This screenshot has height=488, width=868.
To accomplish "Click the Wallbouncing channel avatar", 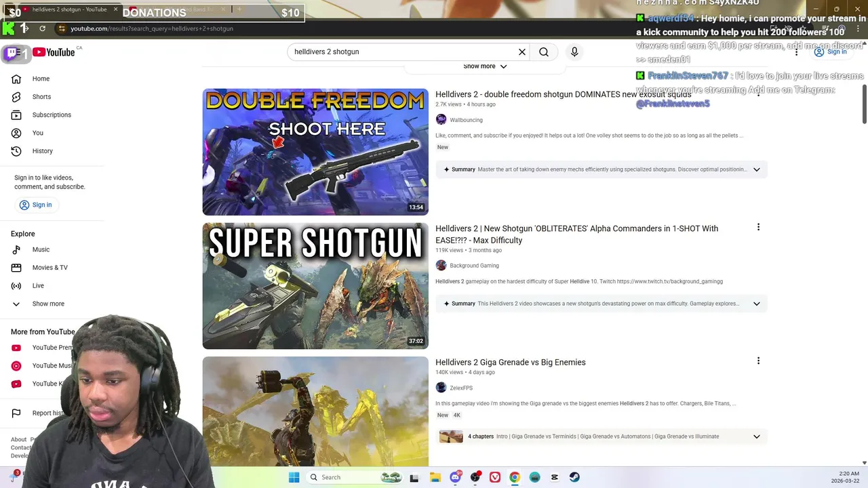I will click(x=441, y=120).
